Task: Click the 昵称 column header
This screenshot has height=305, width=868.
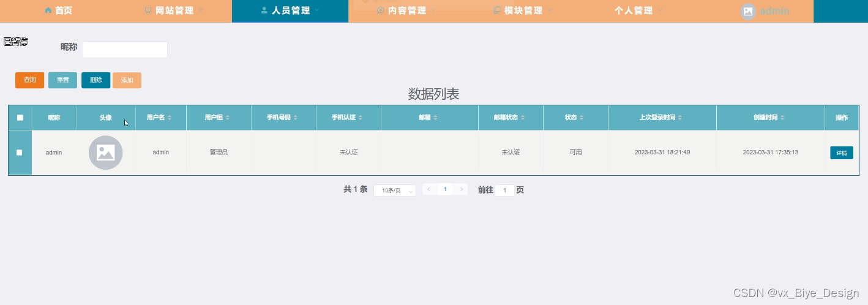Action: point(54,118)
